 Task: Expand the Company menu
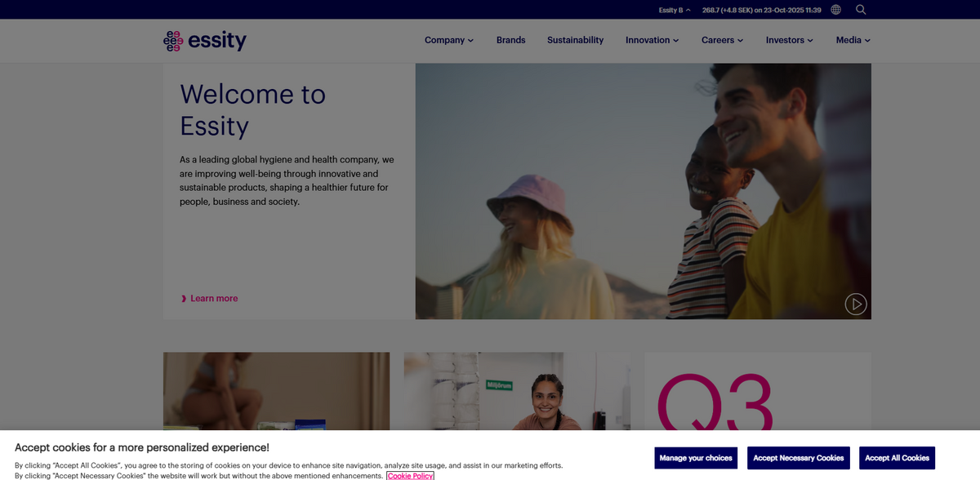pyautogui.click(x=449, y=40)
